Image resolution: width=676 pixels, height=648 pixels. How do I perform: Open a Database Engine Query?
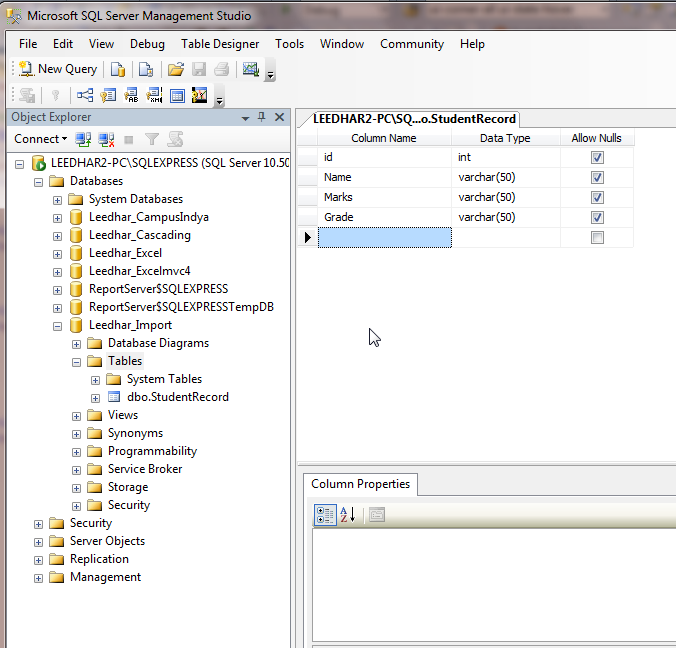(x=118, y=69)
